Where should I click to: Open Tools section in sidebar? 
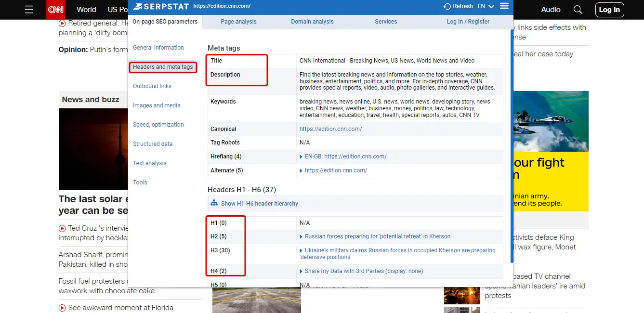[x=140, y=183]
